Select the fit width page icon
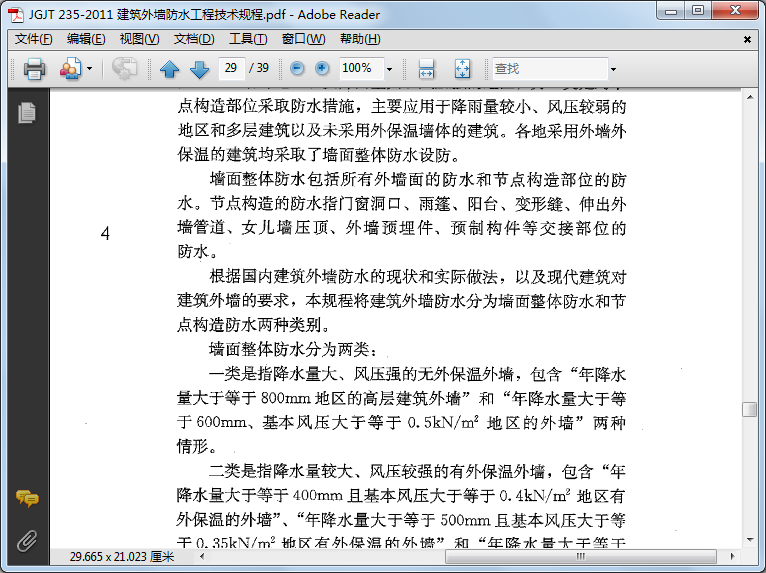The width and height of the screenshot is (766, 573). 426,68
